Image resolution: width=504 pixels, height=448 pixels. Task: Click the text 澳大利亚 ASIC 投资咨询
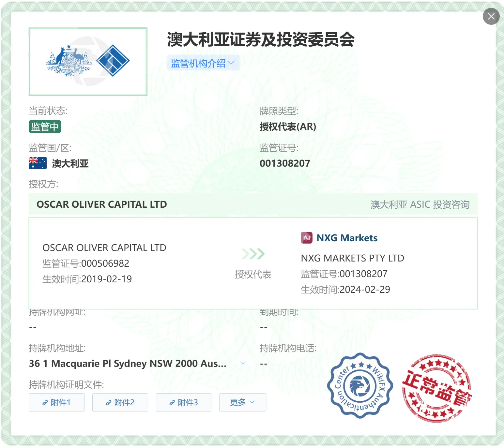tap(420, 204)
